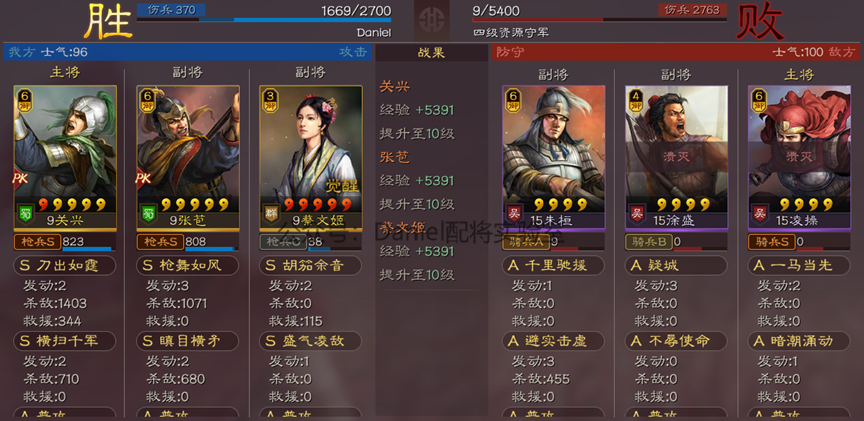Click the center battle emblem icon
Viewport: 864px width, 421px height.
(431, 21)
